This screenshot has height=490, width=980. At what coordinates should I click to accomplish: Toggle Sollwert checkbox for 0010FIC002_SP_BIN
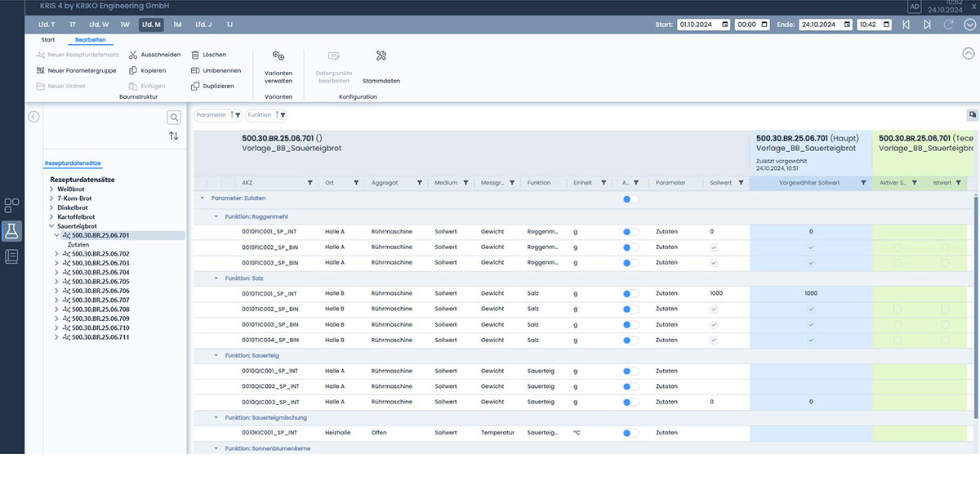point(714,247)
